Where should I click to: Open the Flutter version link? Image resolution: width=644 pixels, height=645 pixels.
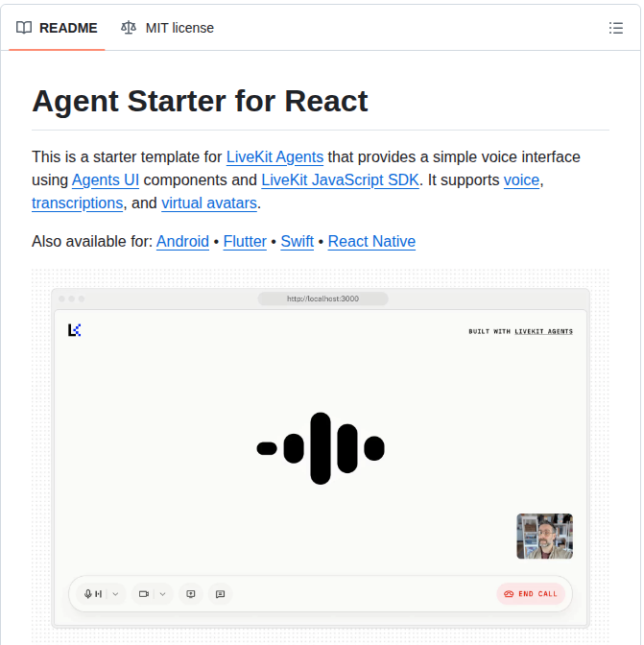coord(245,242)
